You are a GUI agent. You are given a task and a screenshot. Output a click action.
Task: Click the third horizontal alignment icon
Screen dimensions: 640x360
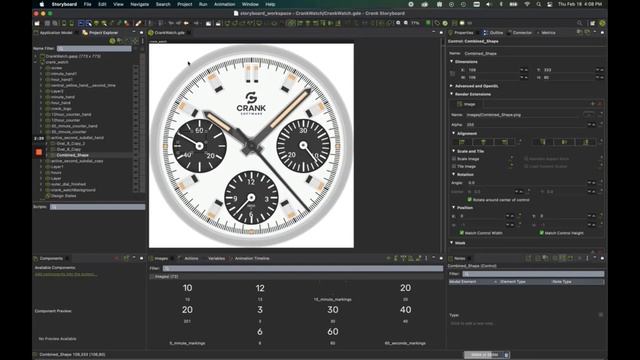[x=504, y=142]
